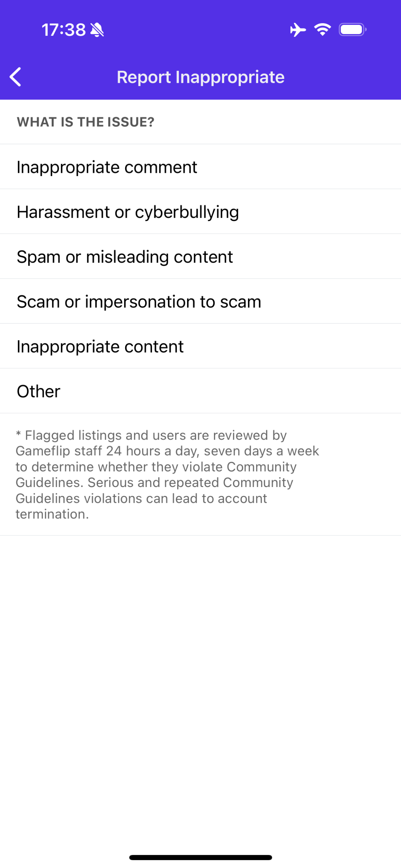Select the Inappropriate content issue

pyautogui.click(x=100, y=346)
